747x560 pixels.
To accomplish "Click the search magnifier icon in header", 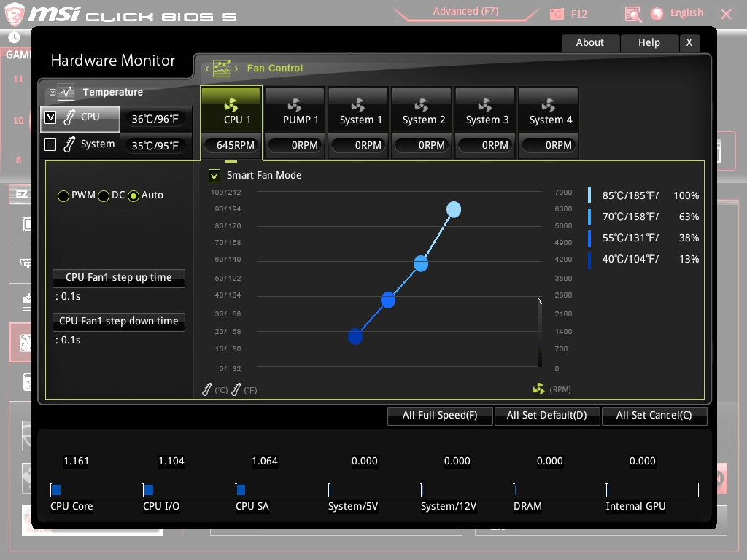I will coord(632,14).
